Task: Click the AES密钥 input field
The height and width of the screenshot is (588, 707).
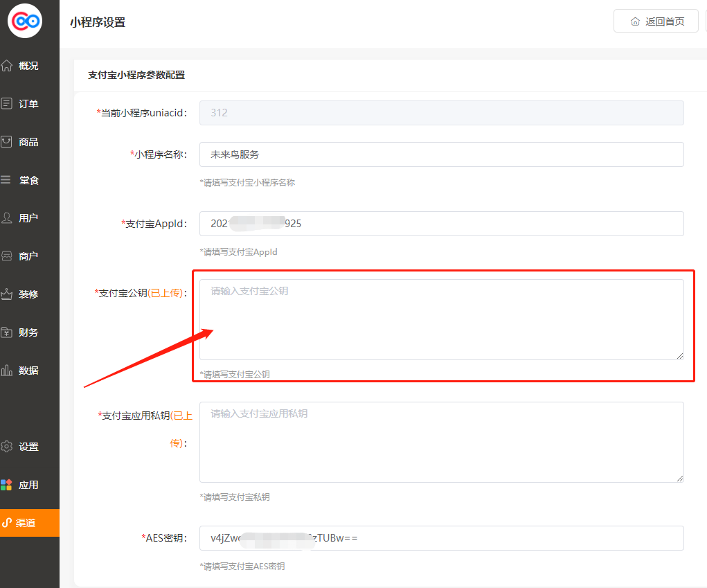Action: (x=441, y=538)
